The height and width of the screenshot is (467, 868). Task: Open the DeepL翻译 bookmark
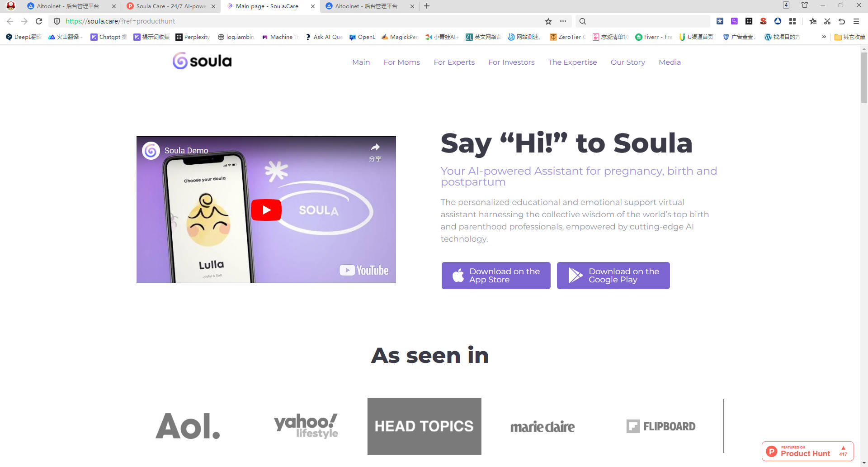point(22,37)
